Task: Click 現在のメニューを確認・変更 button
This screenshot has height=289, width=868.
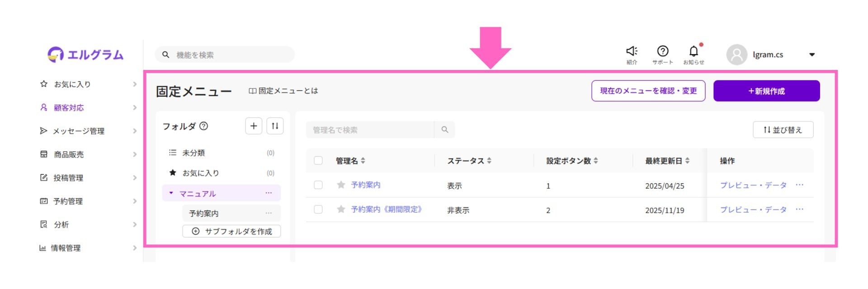Action: (x=648, y=91)
